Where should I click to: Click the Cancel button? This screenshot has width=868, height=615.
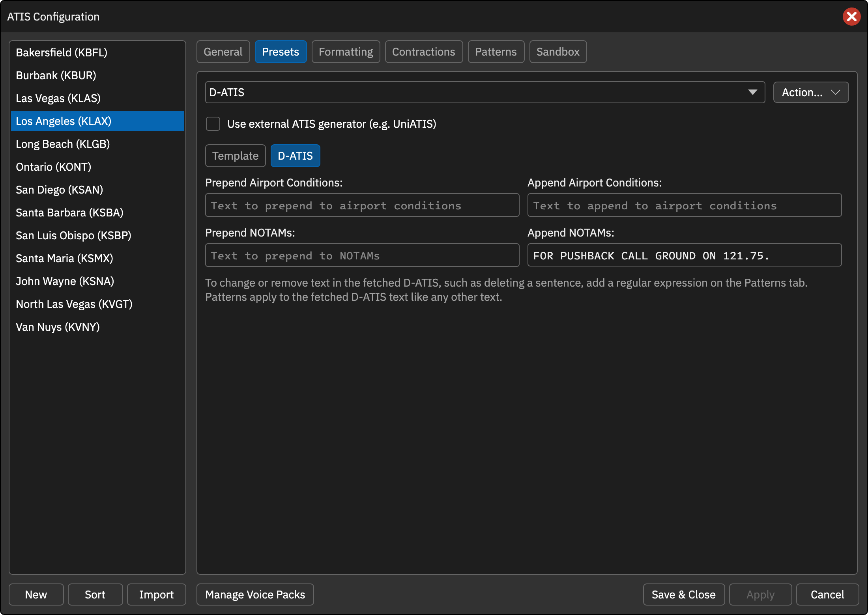point(827,594)
